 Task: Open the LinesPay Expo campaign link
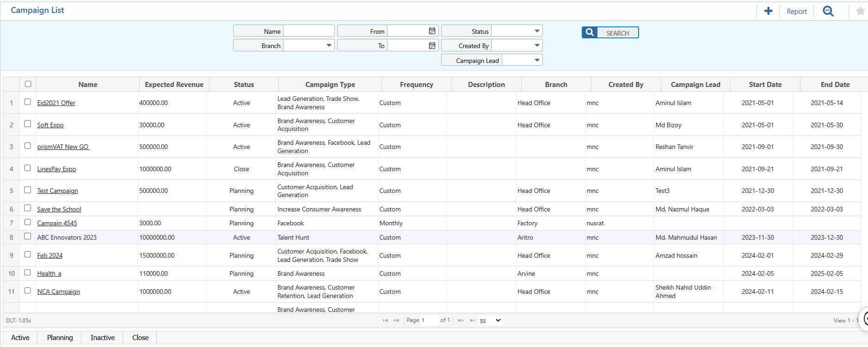point(56,169)
